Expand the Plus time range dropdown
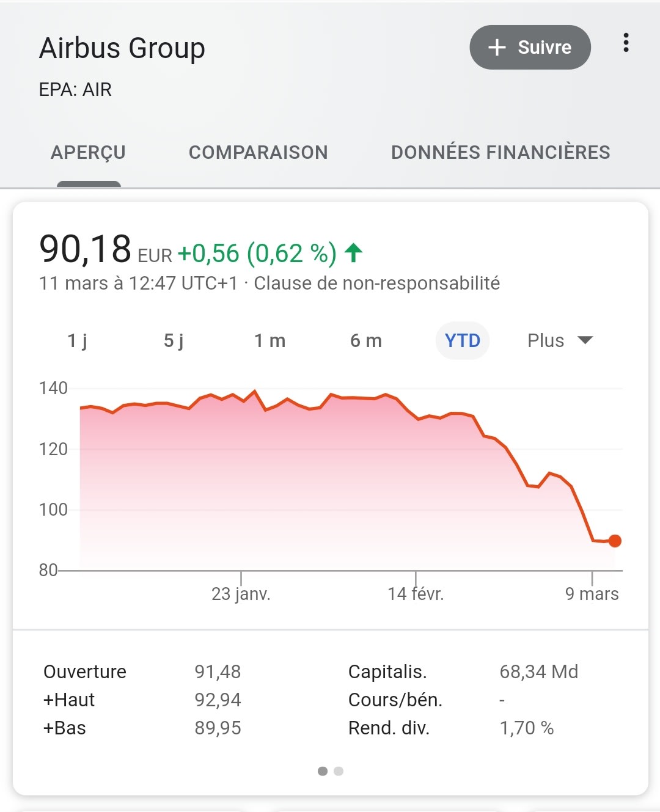The width and height of the screenshot is (660, 812). (x=560, y=340)
